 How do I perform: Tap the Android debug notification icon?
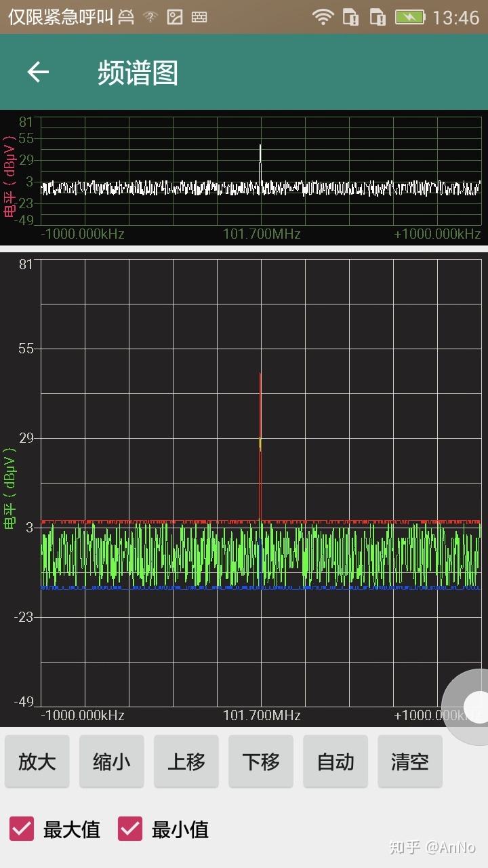[x=126, y=18]
